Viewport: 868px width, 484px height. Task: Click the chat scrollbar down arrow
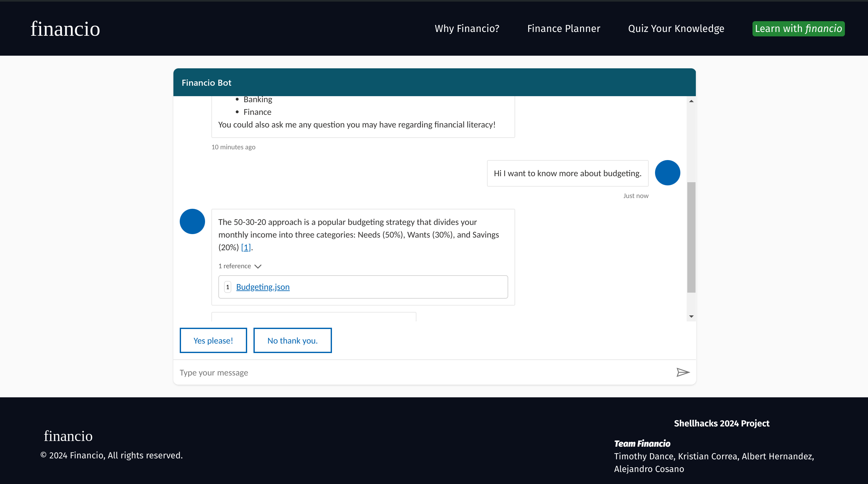click(691, 316)
